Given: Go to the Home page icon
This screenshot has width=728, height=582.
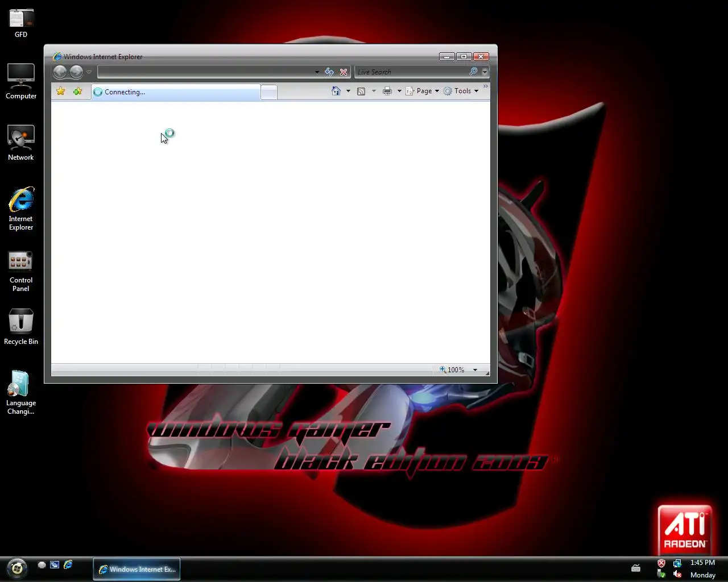Looking at the screenshot, I should (336, 91).
